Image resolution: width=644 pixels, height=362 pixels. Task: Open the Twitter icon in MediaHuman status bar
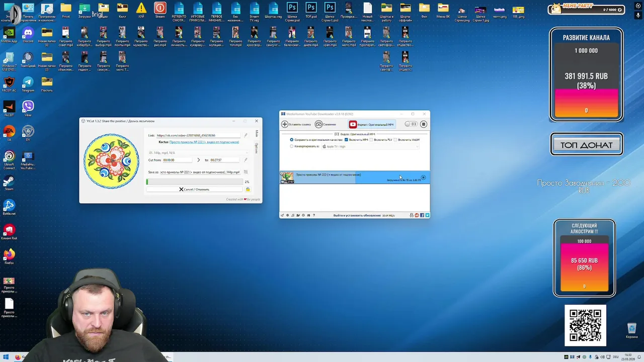pyautogui.click(x=427, y=215)
